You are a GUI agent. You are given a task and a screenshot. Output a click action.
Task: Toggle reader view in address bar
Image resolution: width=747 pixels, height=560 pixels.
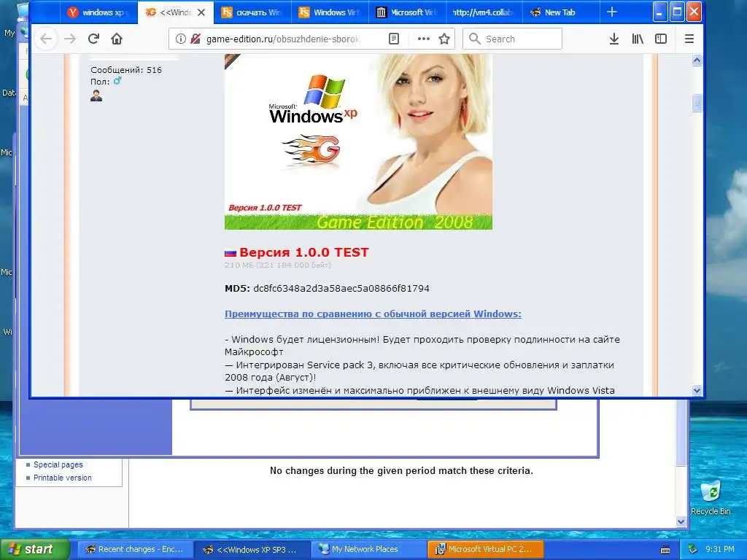(394, 39)
